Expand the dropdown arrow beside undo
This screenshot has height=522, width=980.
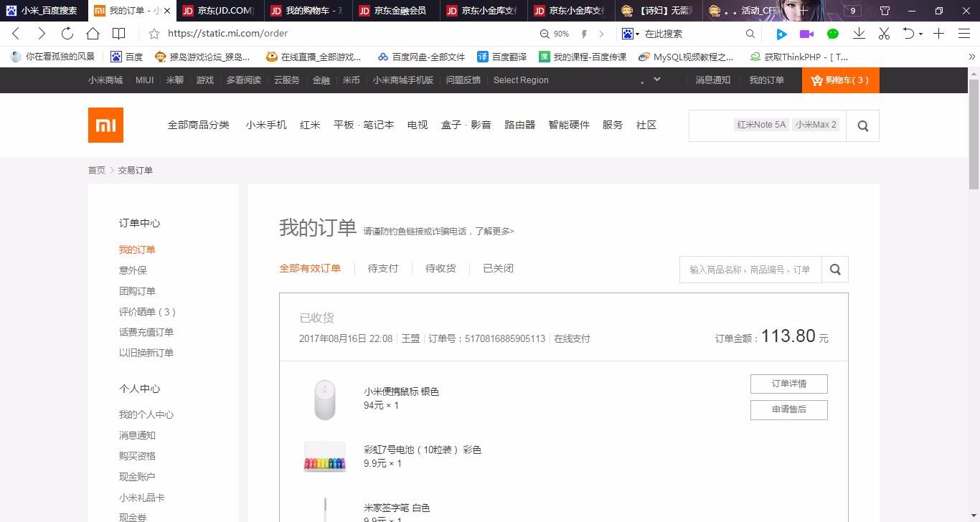coord(920,34)
